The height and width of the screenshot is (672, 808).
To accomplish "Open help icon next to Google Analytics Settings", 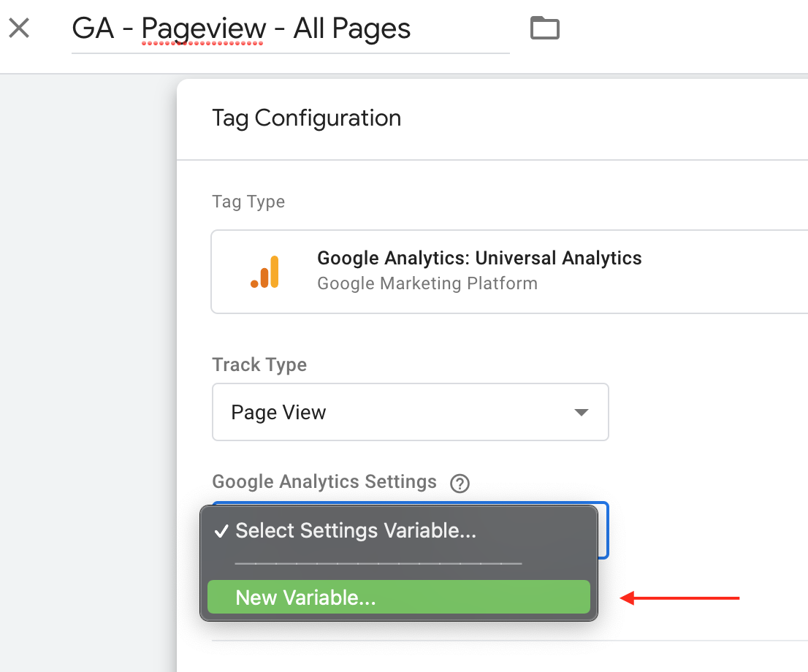I will 460,483.
